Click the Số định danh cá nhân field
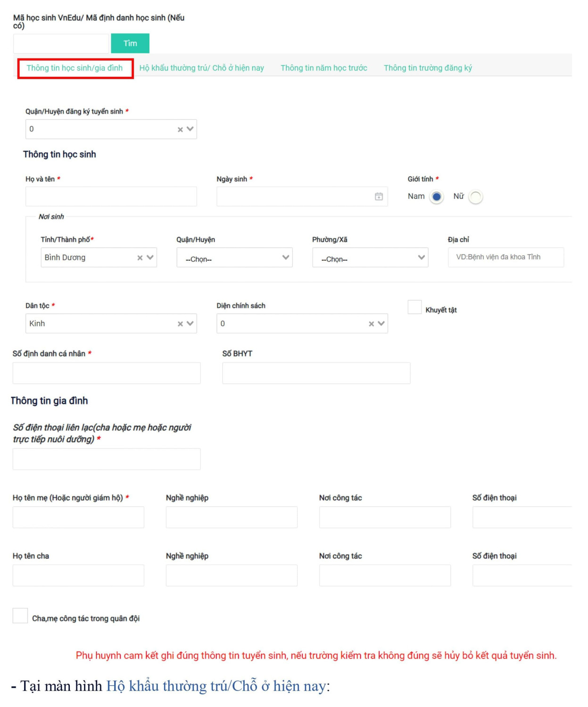This screenshot has height=707, width=588. 107,373
